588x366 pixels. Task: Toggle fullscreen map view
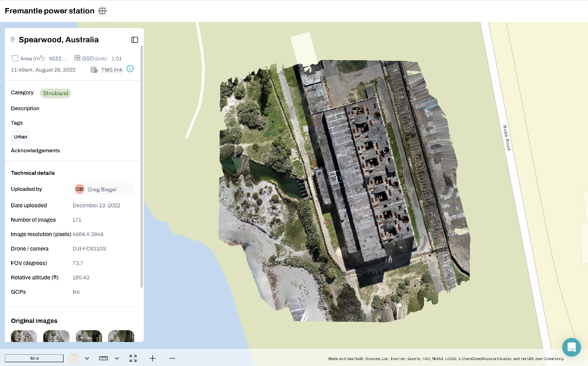pos(133,359)
